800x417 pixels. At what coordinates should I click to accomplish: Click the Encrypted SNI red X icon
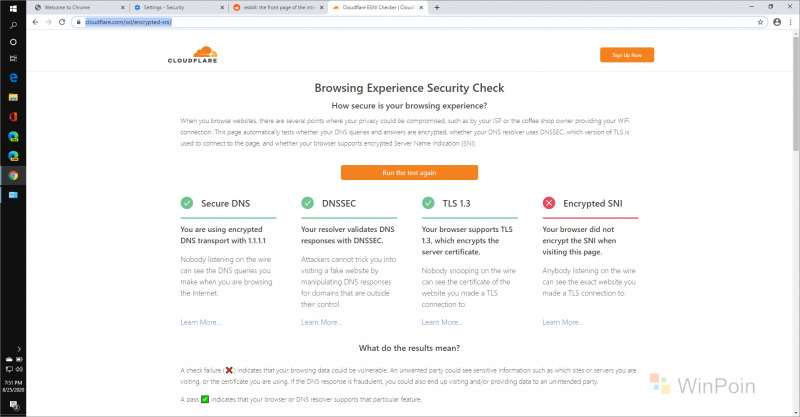click(549, 203)
